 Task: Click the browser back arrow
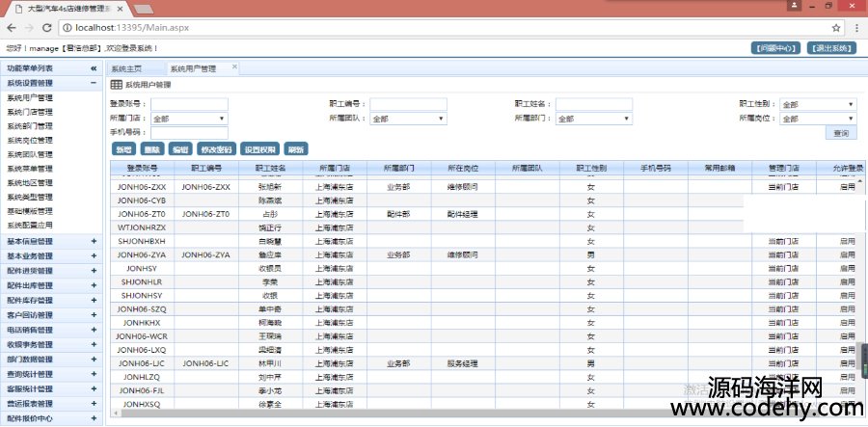(11, 28)
